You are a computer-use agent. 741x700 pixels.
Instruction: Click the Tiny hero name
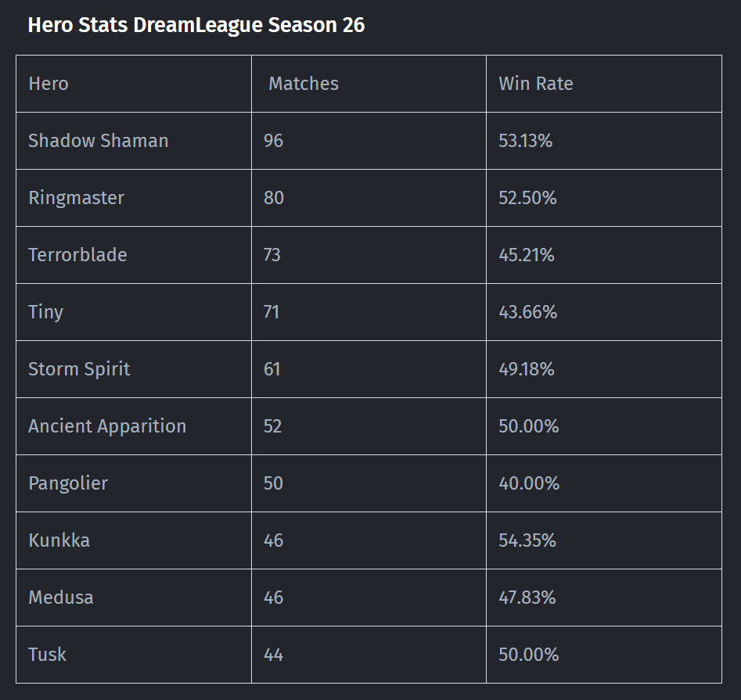(x=46, y=312)
